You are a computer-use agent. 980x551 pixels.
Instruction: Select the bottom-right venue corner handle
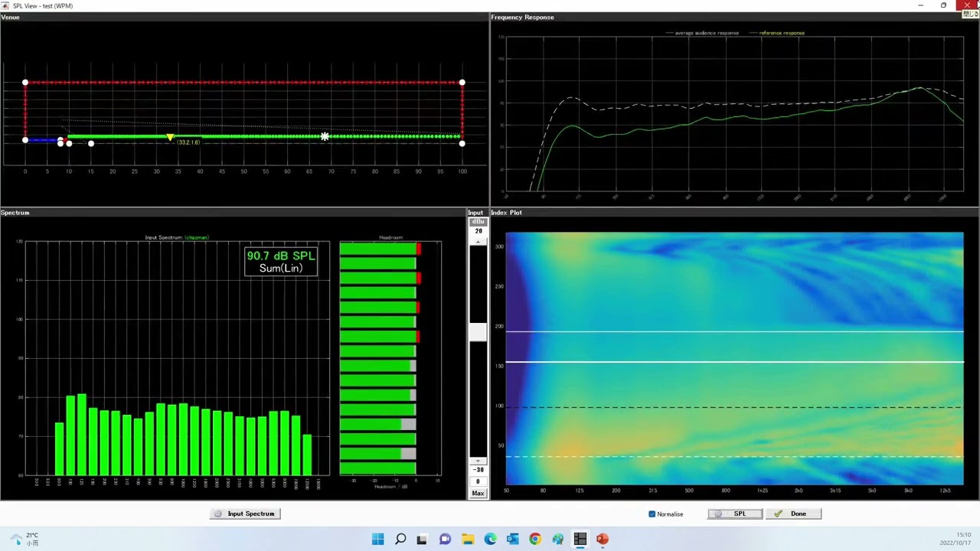(x=462, y=143)
